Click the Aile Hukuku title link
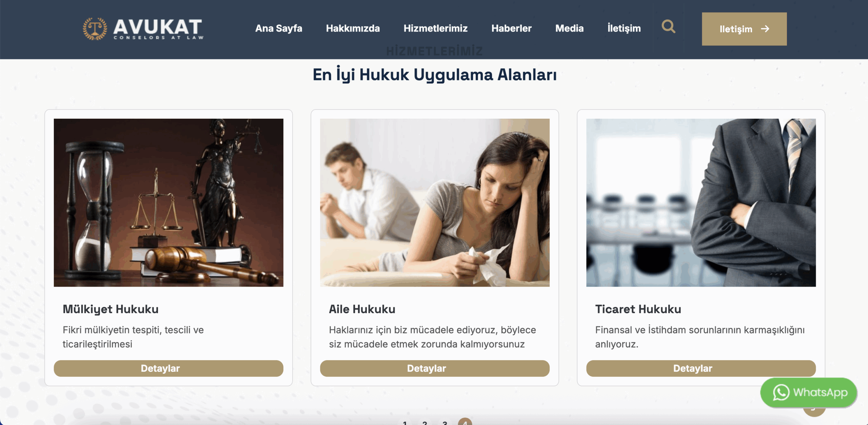The width and height of the screenshot is (868, 425). click(x=362, y=309)
